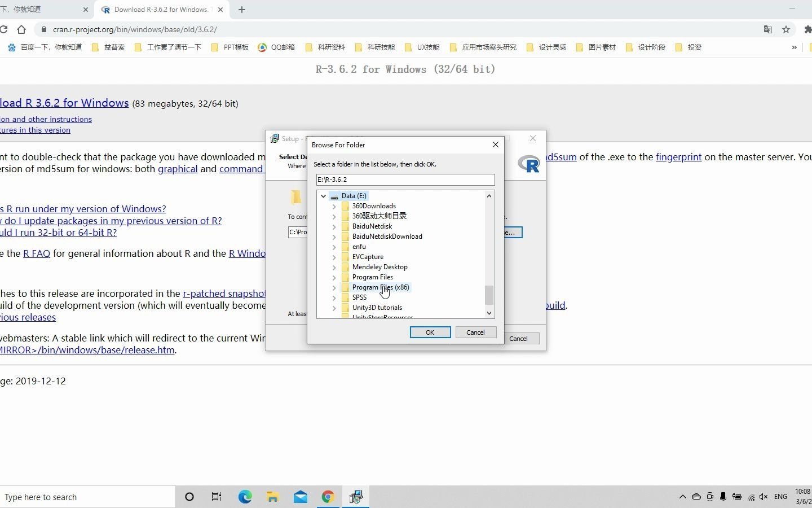
Task: Select the Unity3D tutorials folder
Action: pyautogui.click(x=377, y=308)
